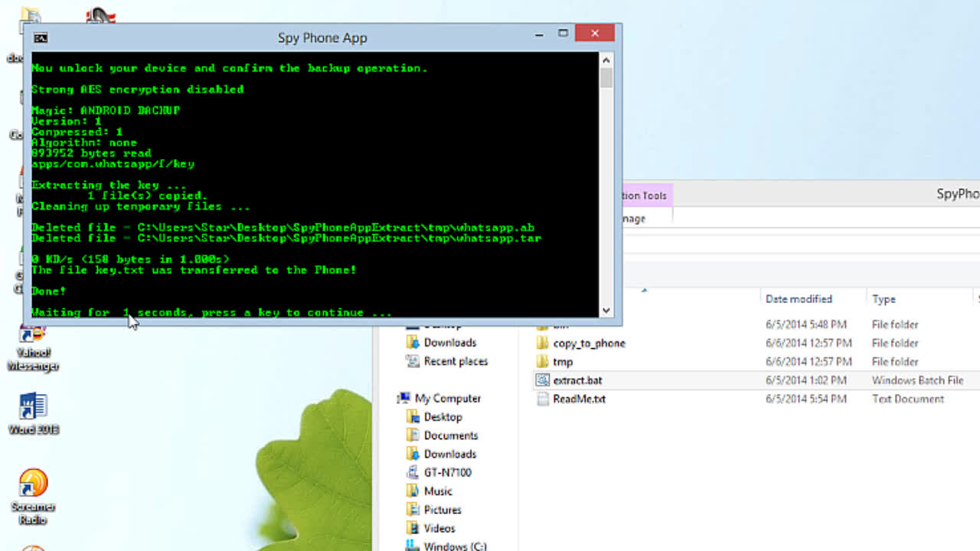Click the Text Document type cell
The width and height of the screenshot is (980, 551).
click(x=907, y=399)
